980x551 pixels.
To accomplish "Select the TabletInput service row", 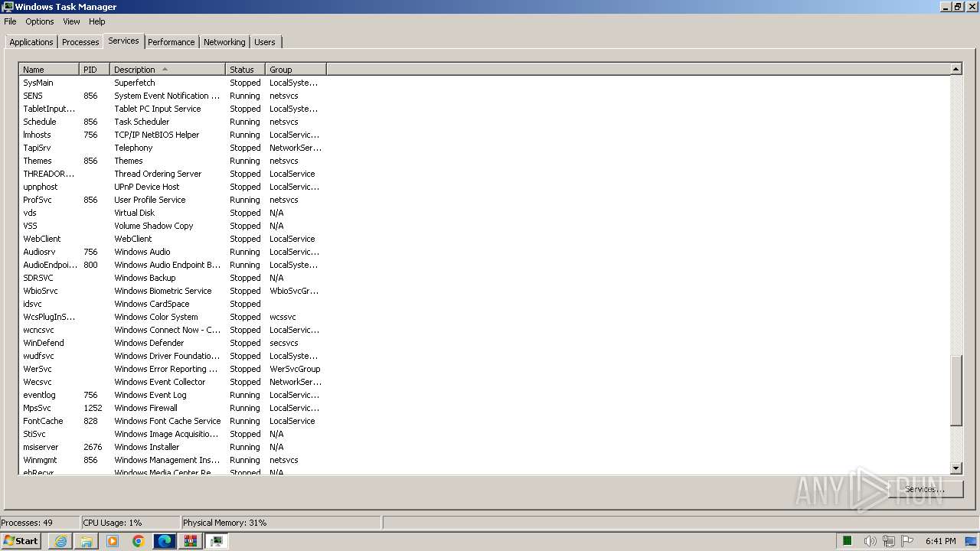I will (172, 109).
